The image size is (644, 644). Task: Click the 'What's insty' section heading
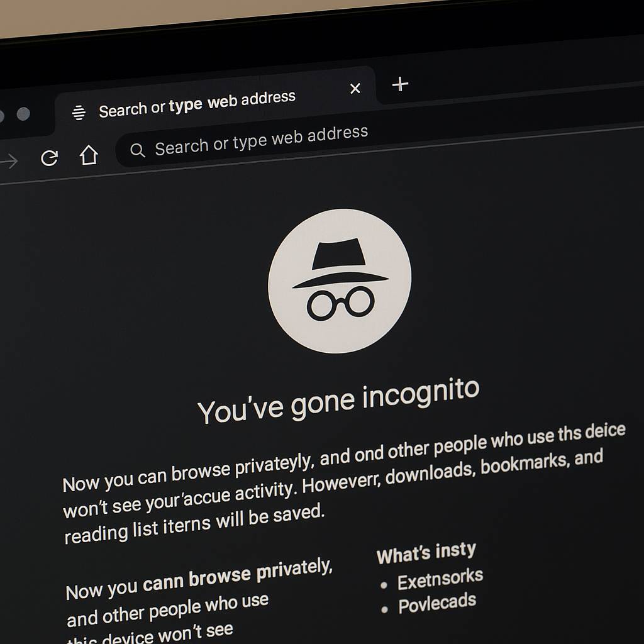426,553
